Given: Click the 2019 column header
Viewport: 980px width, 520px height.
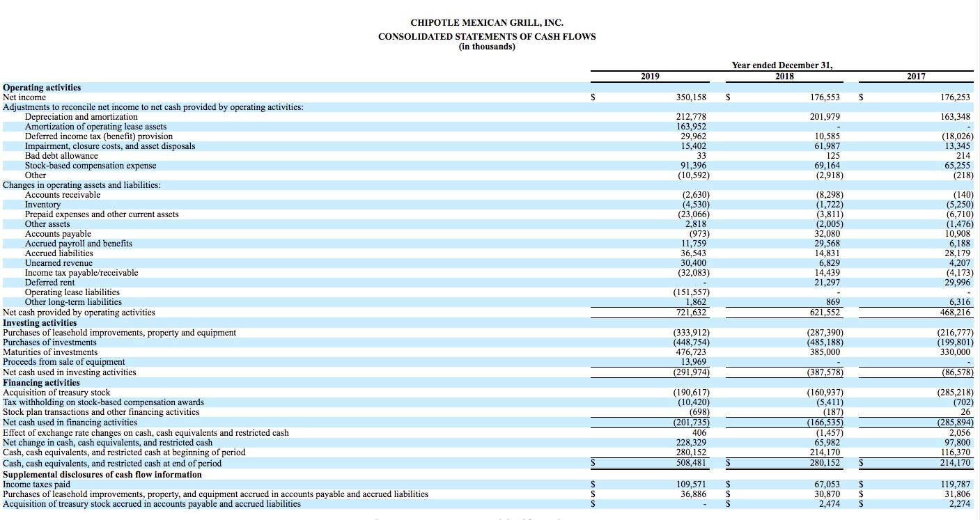Looking at the screenshot, I should (x=649, y=75).
